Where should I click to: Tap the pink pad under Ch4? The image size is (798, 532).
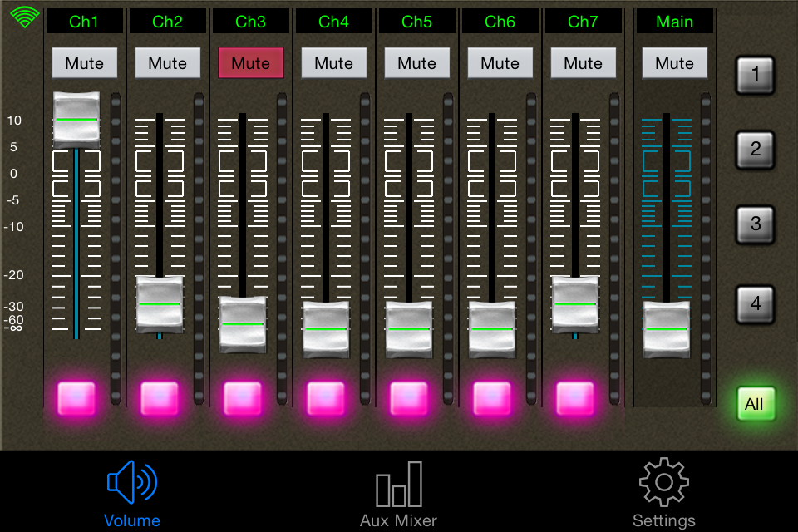click(x=326, y=397)
